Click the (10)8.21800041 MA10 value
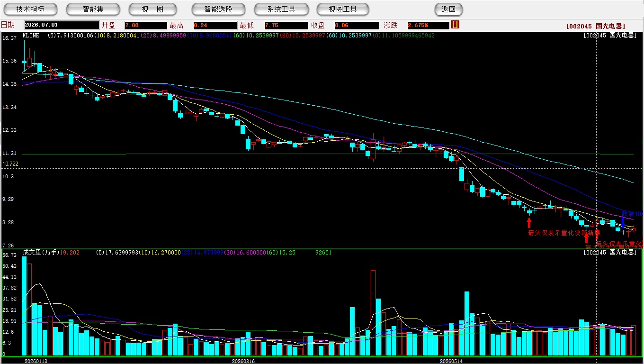The image size is (644, 364). 116,35
